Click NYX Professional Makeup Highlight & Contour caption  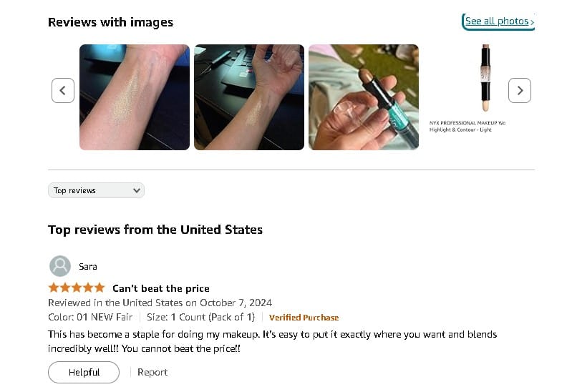(x=467, y=126)
